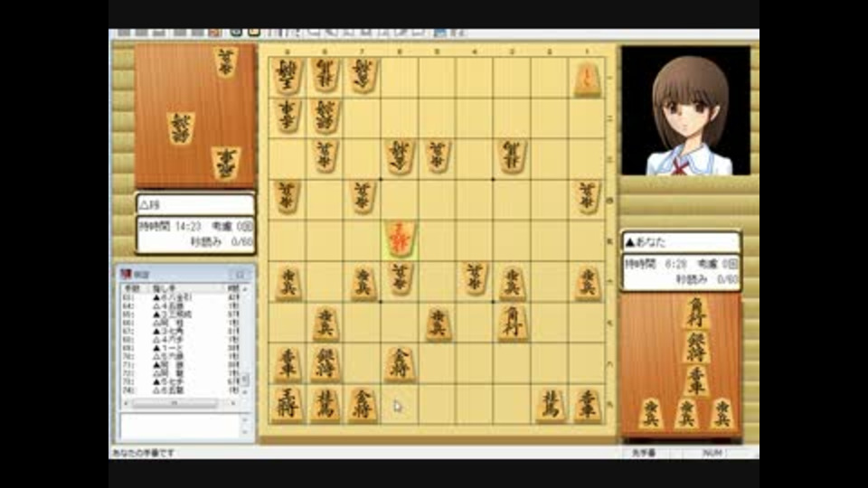Click the opponent piece on 6三
Viewport: 868px width, 488px height.
[399, 155]
